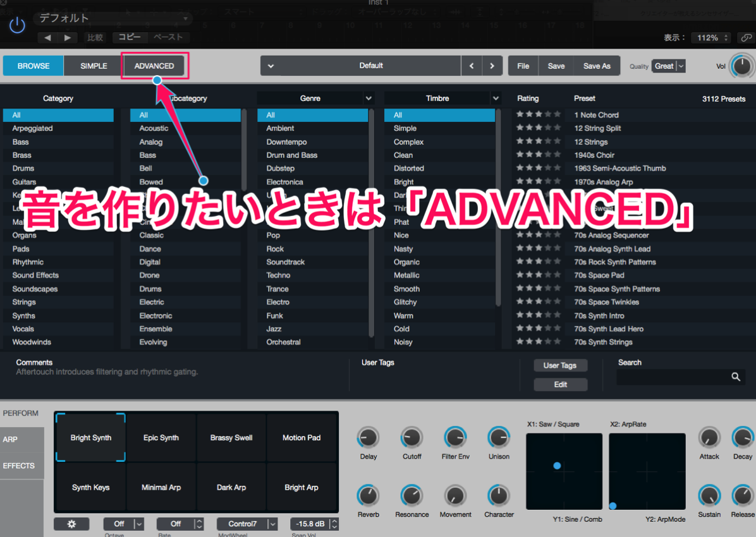Select Woodwinds in the Category list
This screenshot has width=756, height=537.
pyautogui.click(x=58, y=342)
